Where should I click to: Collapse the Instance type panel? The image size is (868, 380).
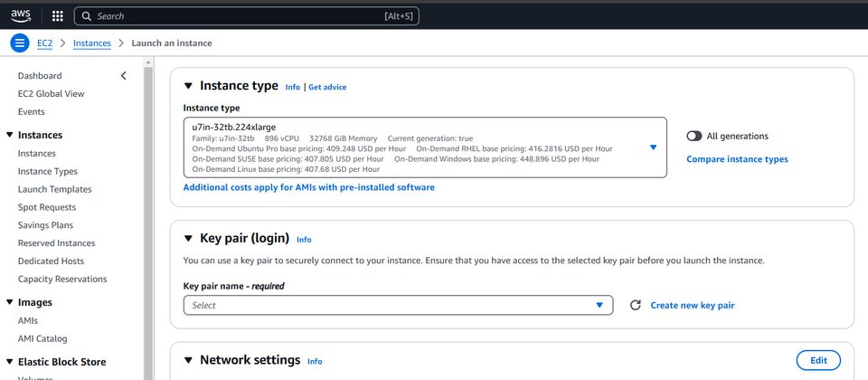click(188, 86)
